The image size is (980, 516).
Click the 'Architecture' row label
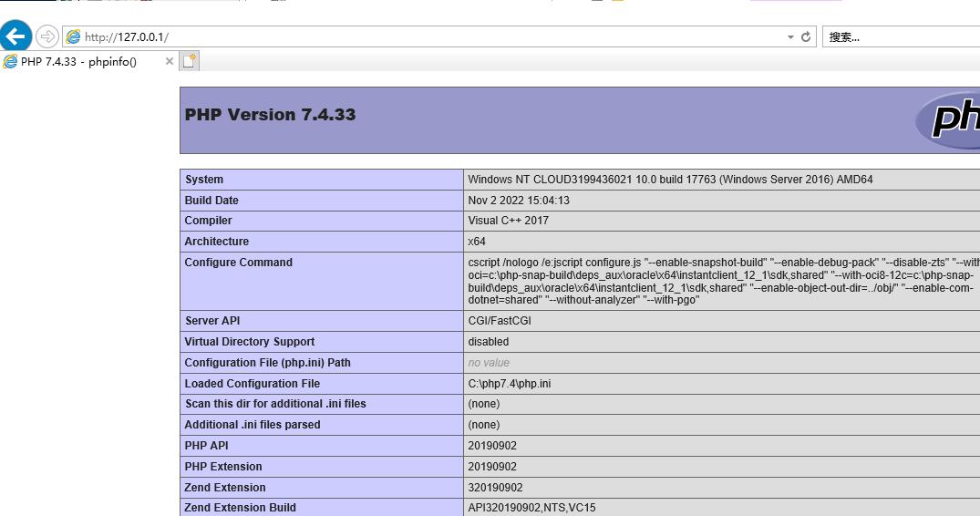coord(216,241)
